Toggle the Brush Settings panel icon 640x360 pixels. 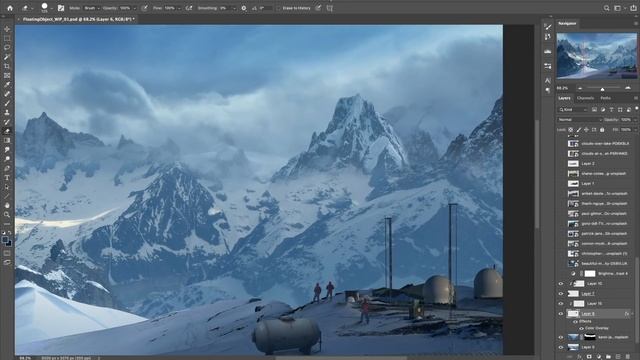coord(61,8)
